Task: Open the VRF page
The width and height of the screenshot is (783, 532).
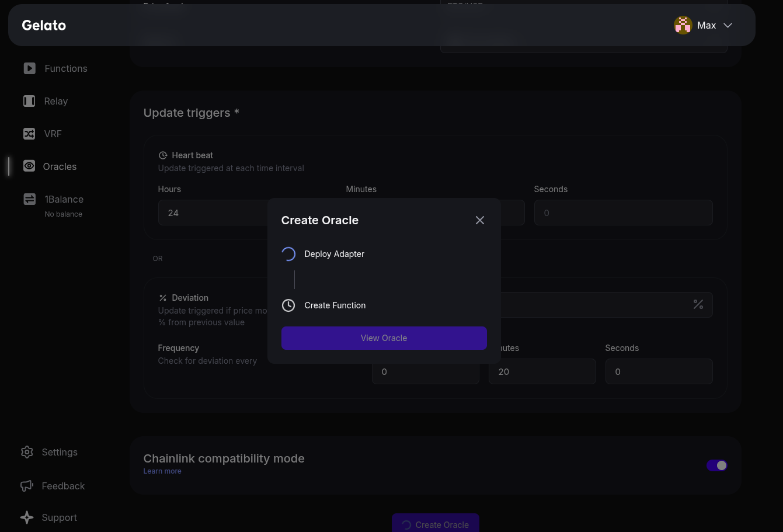Action: pos(53,134)
